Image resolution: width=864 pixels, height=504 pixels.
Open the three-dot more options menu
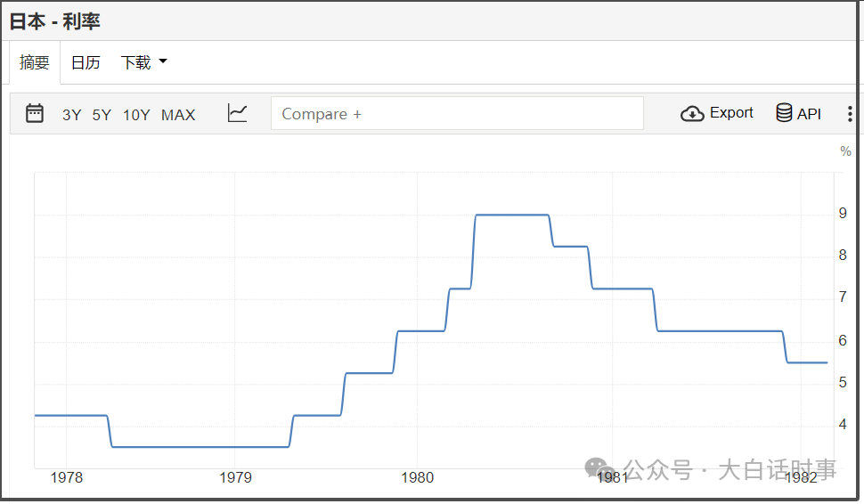point(850,114)
